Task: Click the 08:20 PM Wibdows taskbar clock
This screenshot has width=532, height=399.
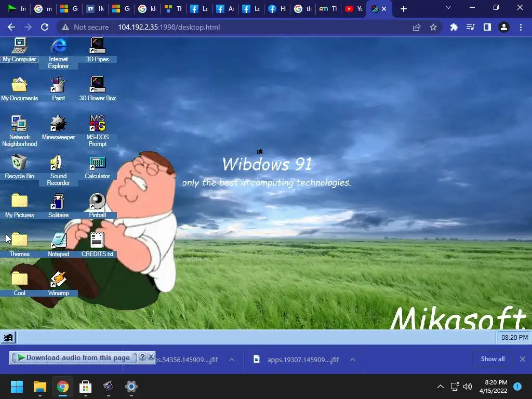Action: pyautogui.click(x=514, y=338)
